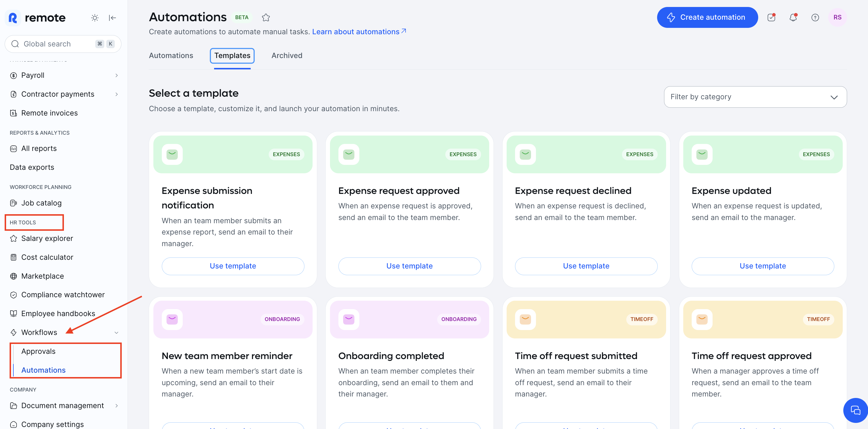Click the Expense submission notification email icon
The width and height of the screenshot is (868, 429).
click(172, 154)
